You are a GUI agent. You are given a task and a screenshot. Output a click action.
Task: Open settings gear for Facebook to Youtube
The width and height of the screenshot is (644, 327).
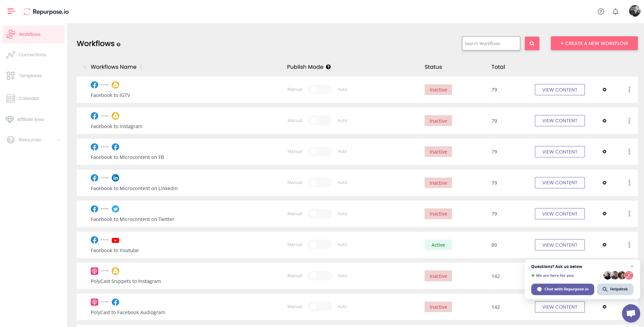604,245
